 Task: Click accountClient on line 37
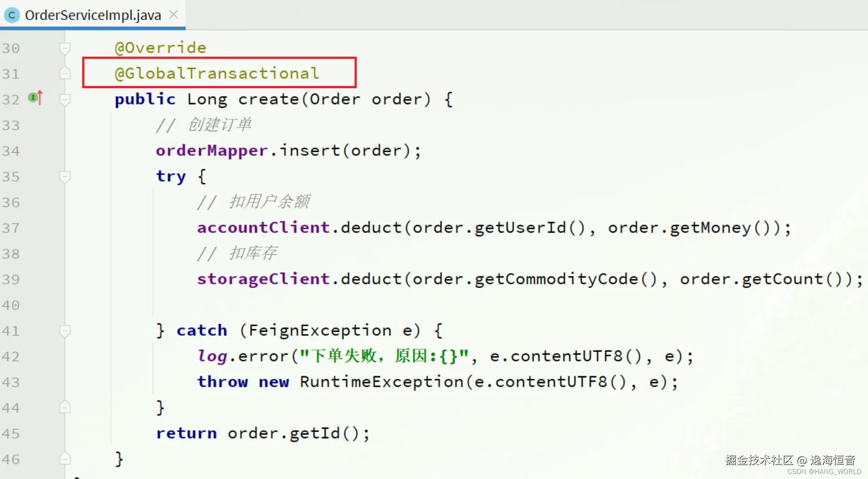coord(263,227)
